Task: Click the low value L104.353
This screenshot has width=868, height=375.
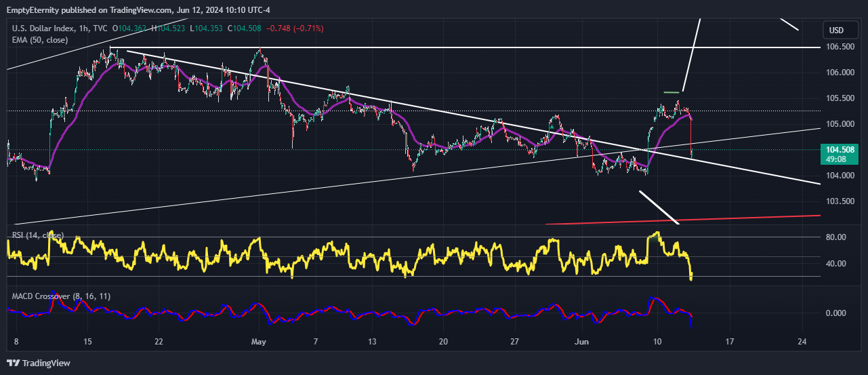Action: coord(207,28)
